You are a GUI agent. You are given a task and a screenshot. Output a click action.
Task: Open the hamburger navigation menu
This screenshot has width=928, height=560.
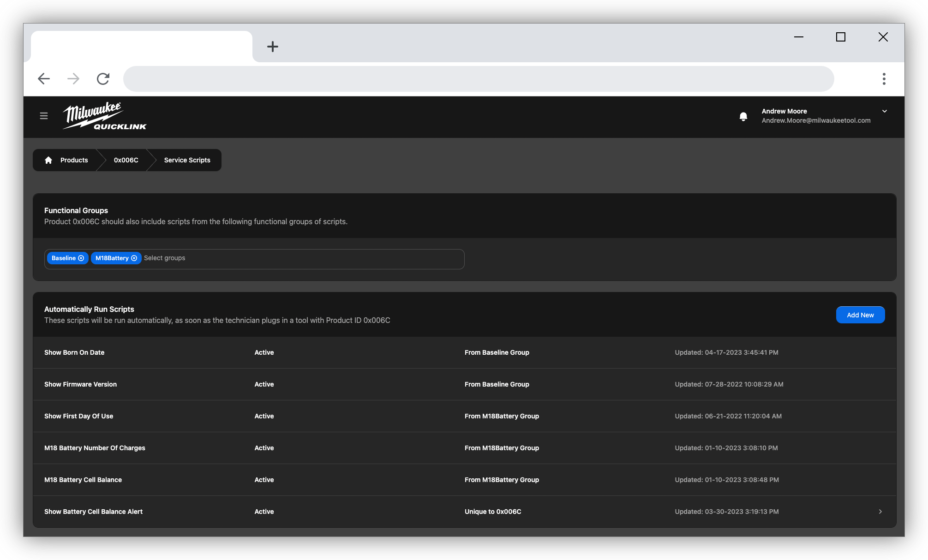44,116
